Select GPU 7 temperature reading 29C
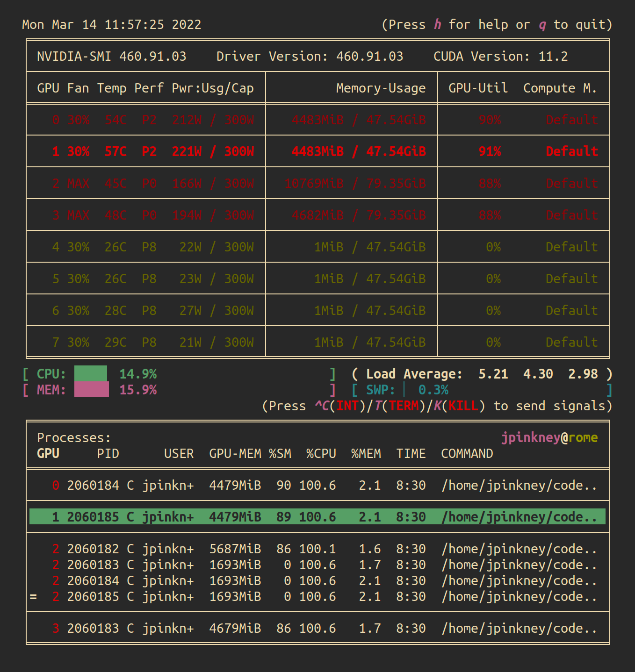The width and height of the screenshot is (635, 672). (x=115, y=342)
